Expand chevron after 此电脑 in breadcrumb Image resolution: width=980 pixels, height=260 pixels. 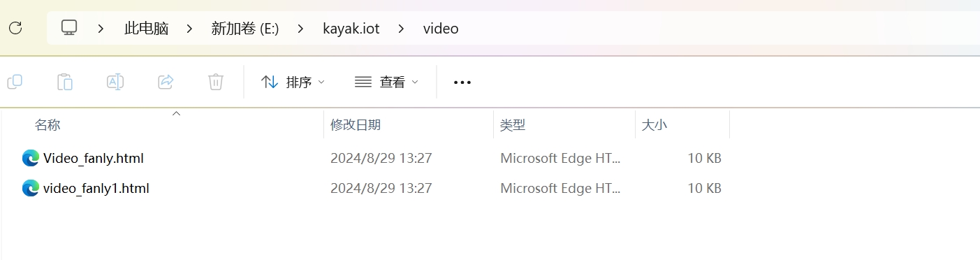click(x=190, y=29)
